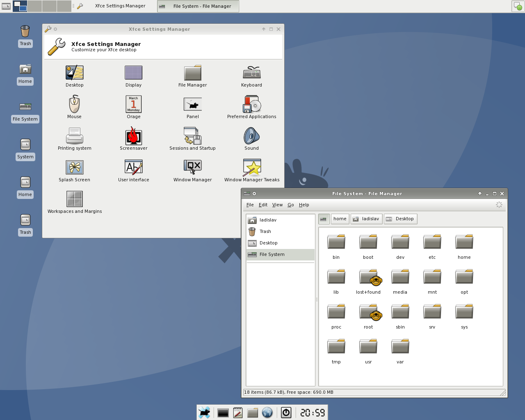Open the Window Manager settings icon
Viewport: 525px width, 420px height.
pos(193,171)
